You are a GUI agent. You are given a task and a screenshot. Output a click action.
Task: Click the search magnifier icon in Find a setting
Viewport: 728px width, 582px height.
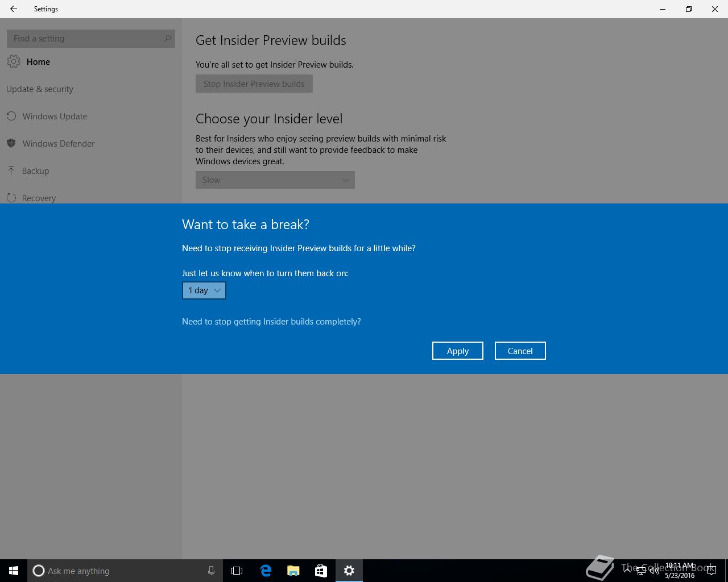coord(167,39)
